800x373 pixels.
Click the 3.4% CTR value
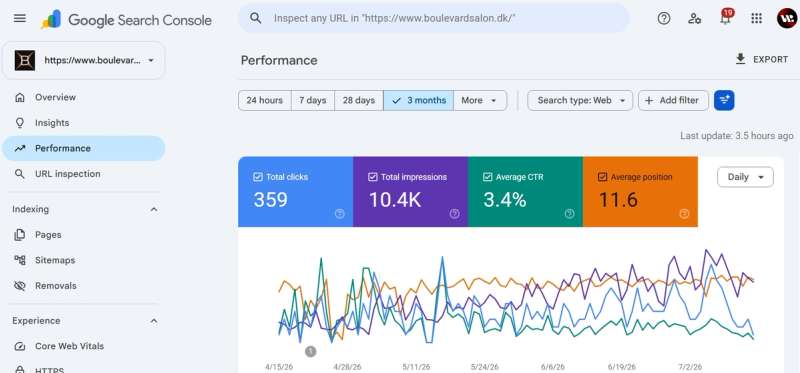click(505, 200)
